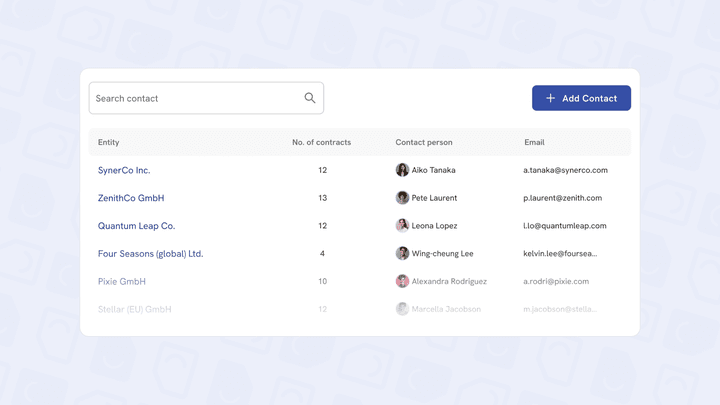Open ZenithCo GmbH entity link
The height and width of the screenshot is (405, 720).
(131, 198)
